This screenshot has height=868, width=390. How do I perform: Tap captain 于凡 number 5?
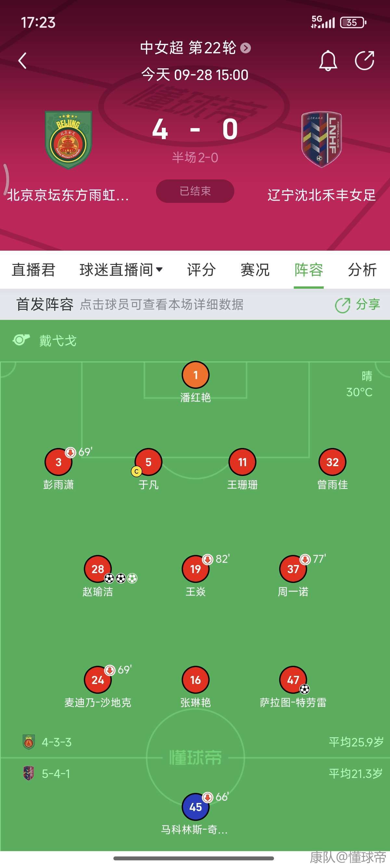click(x=148, y=462)
